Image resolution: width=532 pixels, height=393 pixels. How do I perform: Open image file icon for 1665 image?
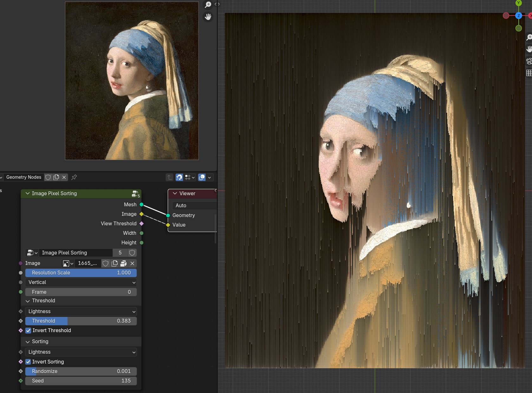(x=123, y=263)
